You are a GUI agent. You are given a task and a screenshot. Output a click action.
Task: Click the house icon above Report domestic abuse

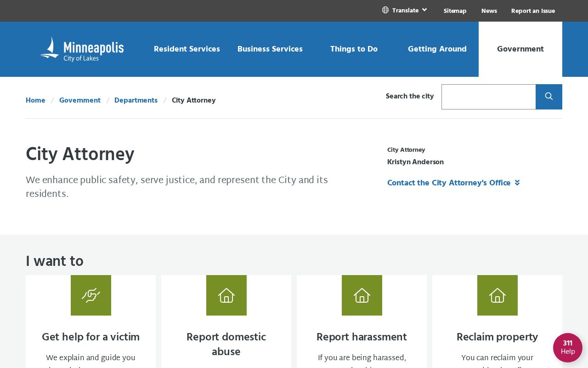pyautogui.click(x=226, y=295)
